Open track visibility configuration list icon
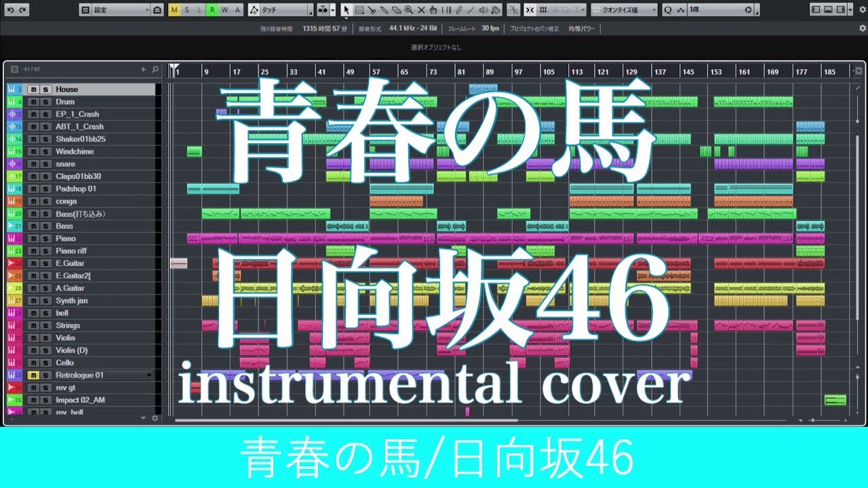Screen dimensions: 868x488 point(14,69)
